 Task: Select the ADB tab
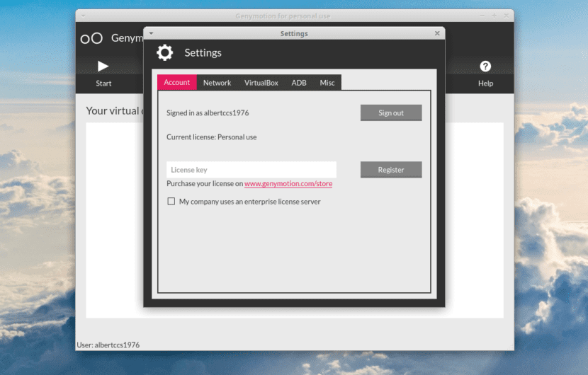(x=299, y=83)
